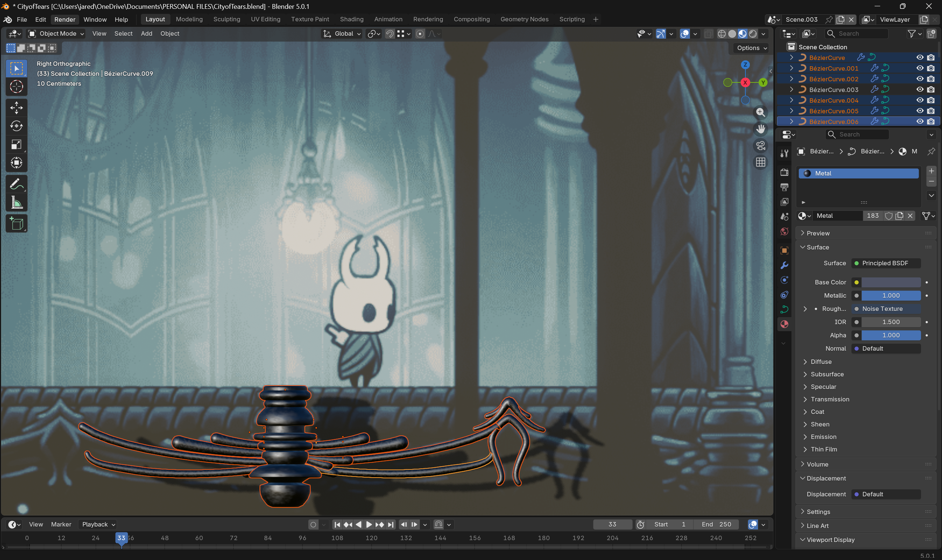Screen dimensions: 942x560
Task: Open the Render menu
Action: pos(64,19)
